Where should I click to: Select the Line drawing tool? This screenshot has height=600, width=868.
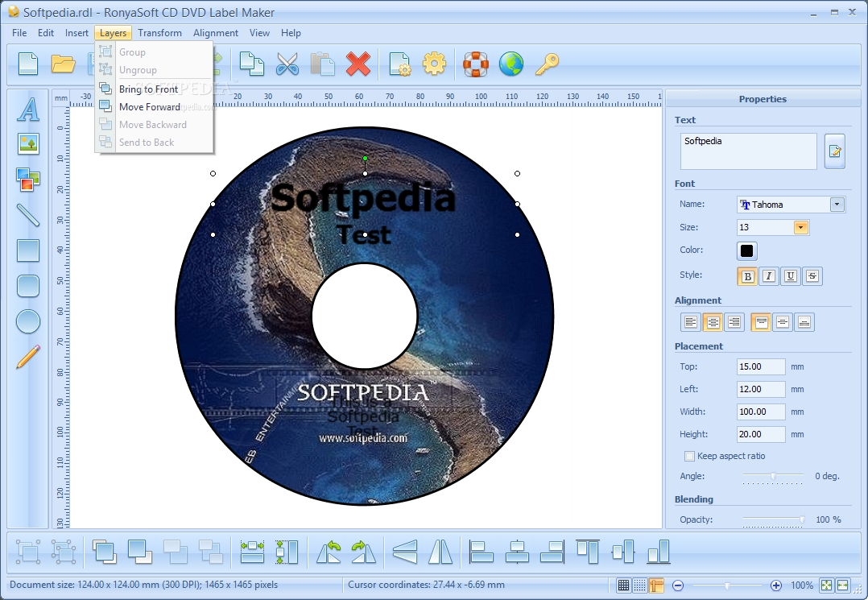point(28,215)
